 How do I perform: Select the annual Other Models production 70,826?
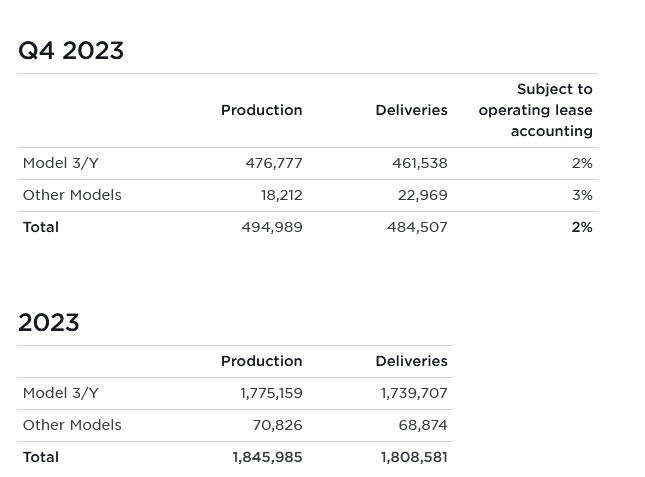click(277, 425)
